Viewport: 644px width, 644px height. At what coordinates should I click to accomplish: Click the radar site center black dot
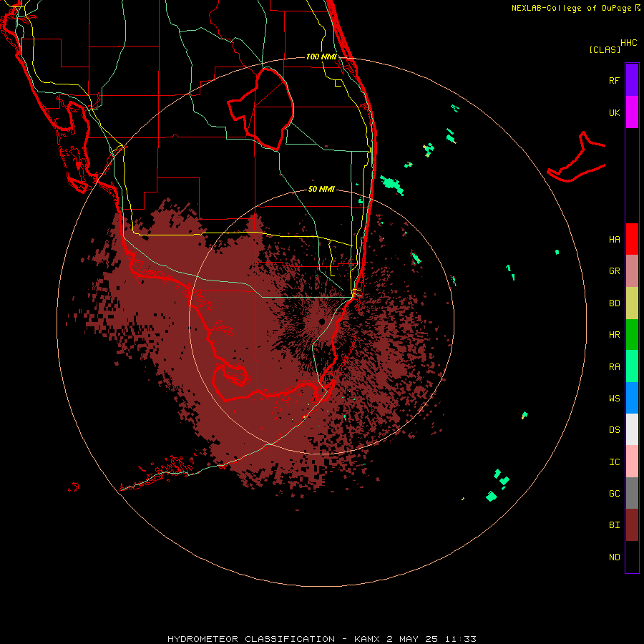tap(321, 321)
